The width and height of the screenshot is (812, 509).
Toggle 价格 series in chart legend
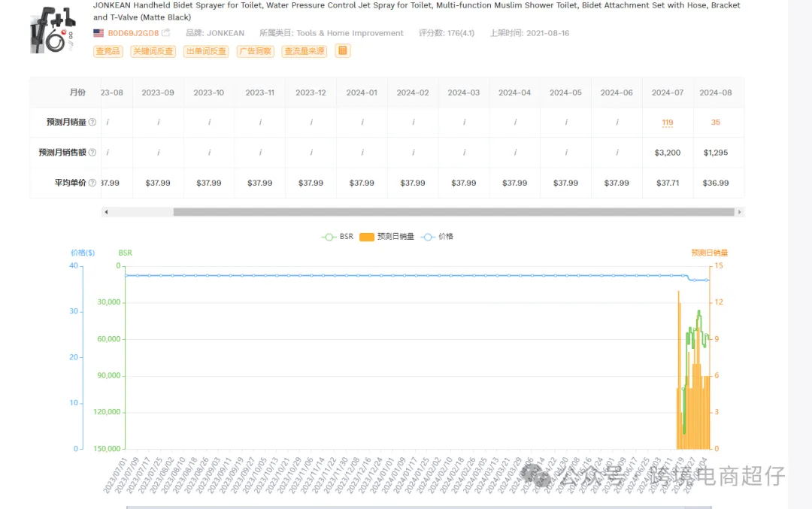pyautogui.click(x=437, y=237)
